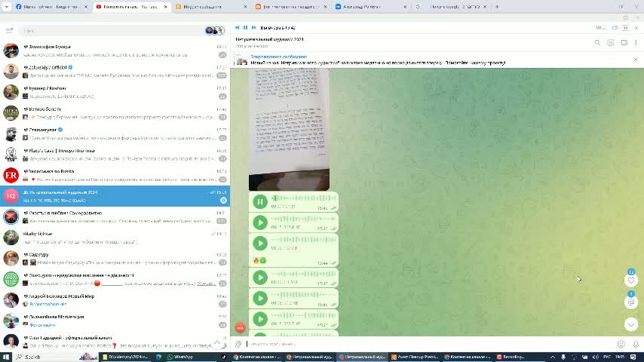
Task: Skip to previous track in audio player bar
Action: pyautogui.click(x=237, y=27)
